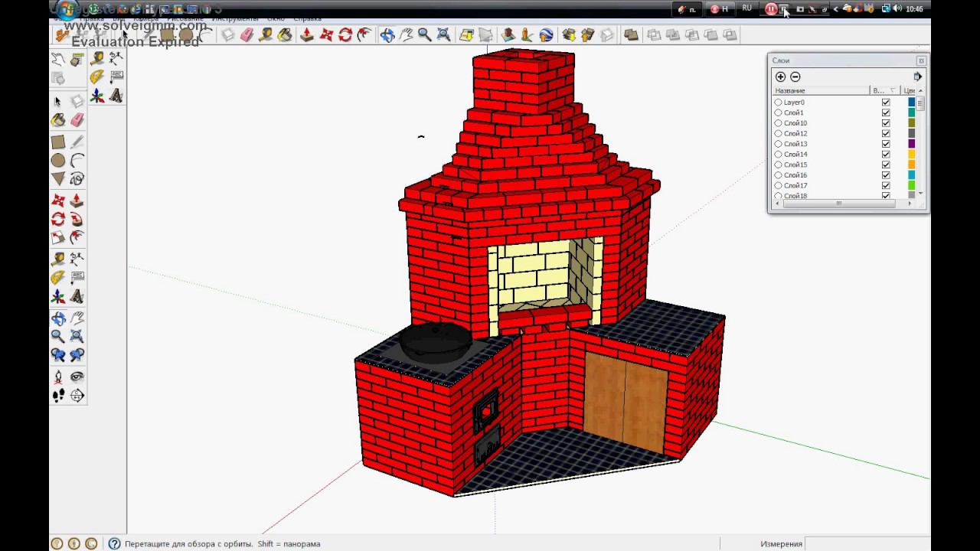This screenshot has height=551, width=980.
Task: Click the Eraser in the top toolbar
Action: coord(247,34)
